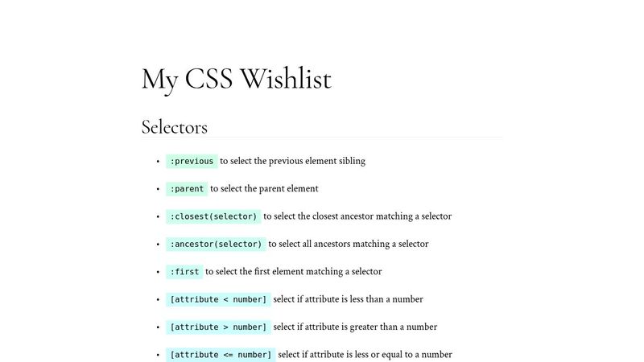The image size is (644, 362).
Task: Click the [attribute < number] code snippet
Action: pyautogui.click(x=217, y=299)
